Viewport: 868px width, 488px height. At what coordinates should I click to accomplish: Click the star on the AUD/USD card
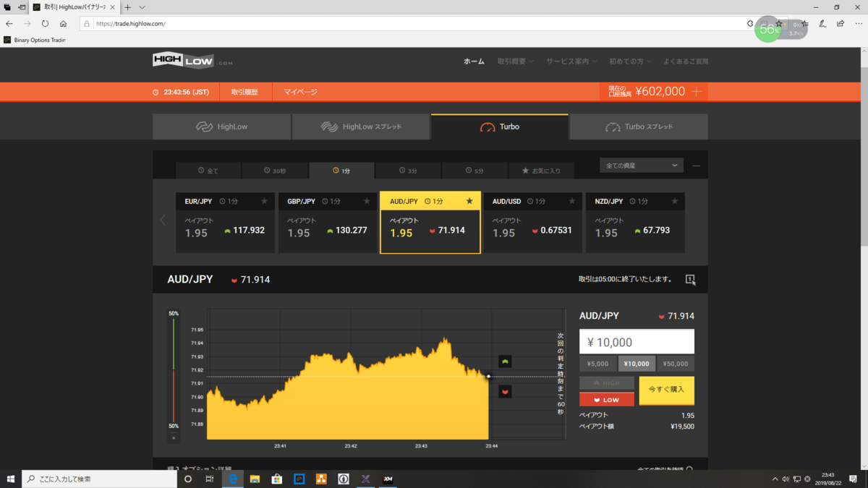pyautogui.click(x=573, y=202)
